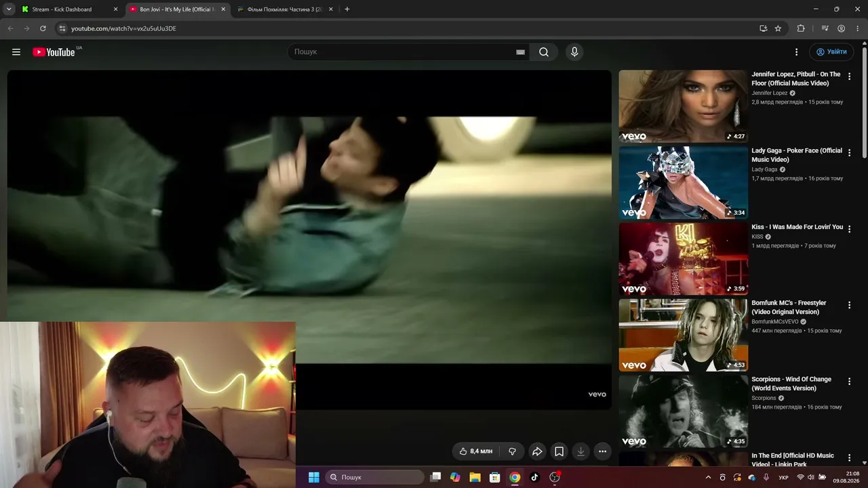Click the YouTube search magnifier button
The height and width of the screenshot is (488, 868).
click(544, 52)
